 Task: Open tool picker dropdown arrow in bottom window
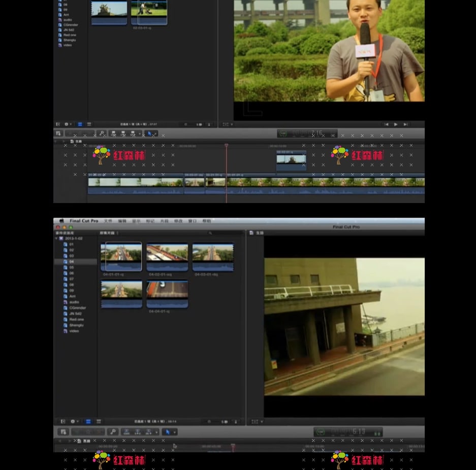(174, 432)
